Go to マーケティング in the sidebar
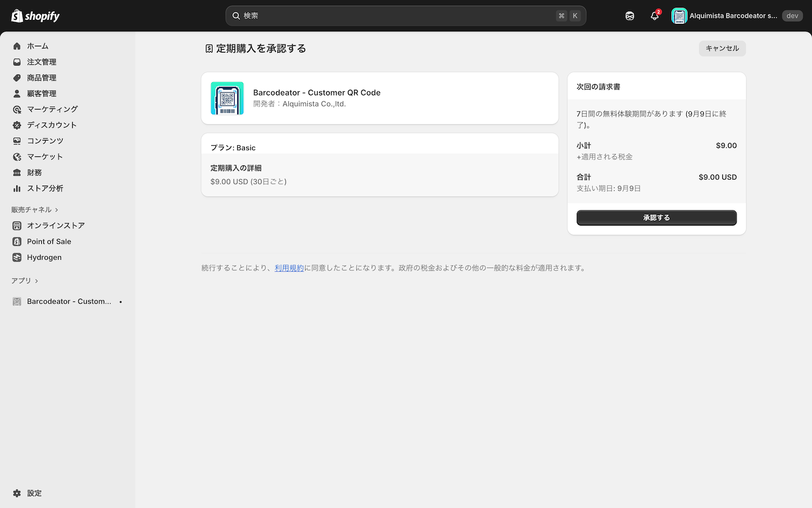Viewport: 812px width, 508px height. 52,110
